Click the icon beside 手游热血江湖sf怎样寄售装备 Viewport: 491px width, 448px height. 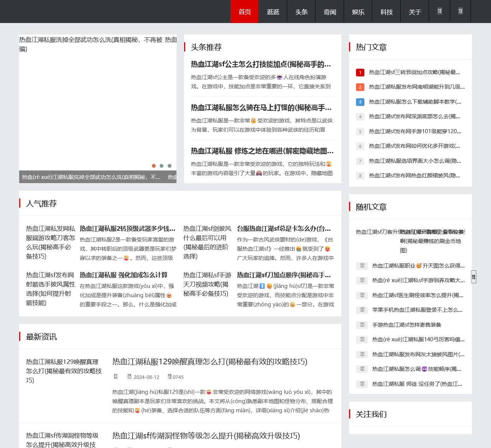362,325
